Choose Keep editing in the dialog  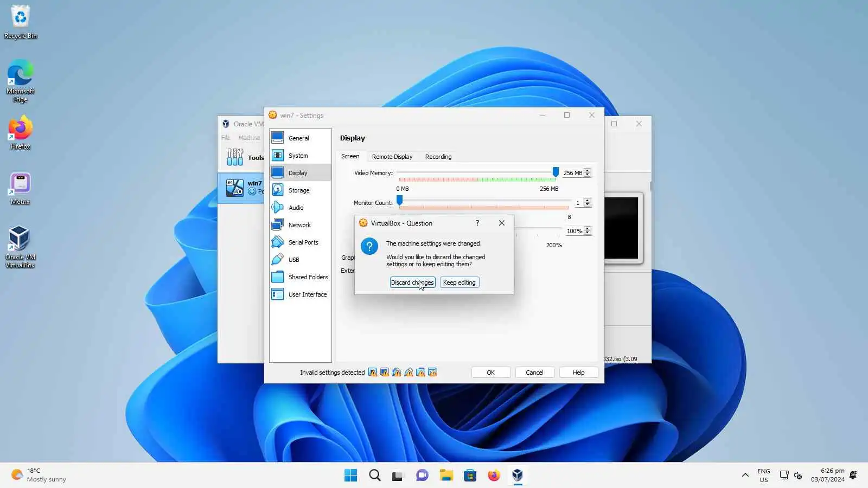[x=459, y=282]
